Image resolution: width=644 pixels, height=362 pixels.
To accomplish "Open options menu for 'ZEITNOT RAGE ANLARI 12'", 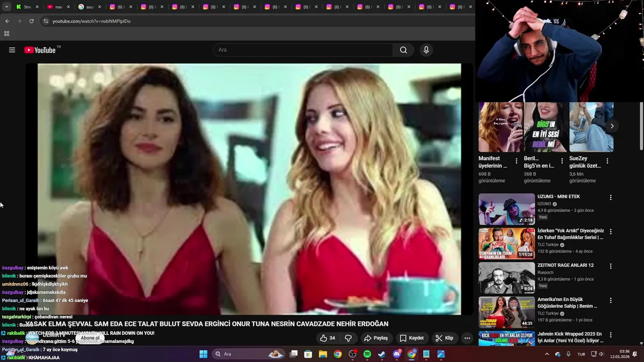I will (x=611, y=266).
